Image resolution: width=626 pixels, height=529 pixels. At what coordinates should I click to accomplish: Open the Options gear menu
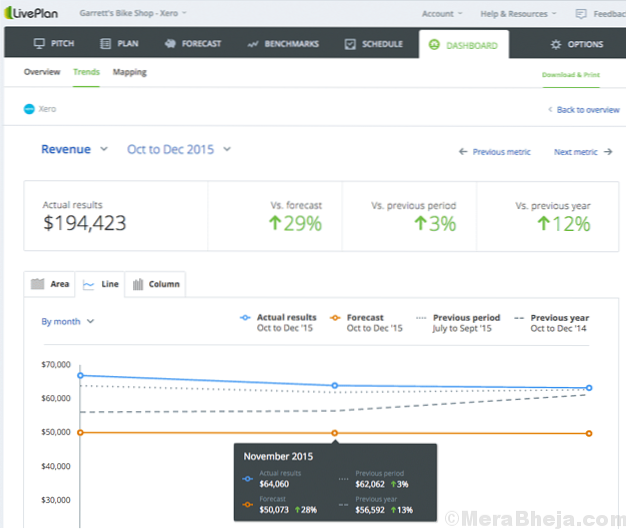577,45
